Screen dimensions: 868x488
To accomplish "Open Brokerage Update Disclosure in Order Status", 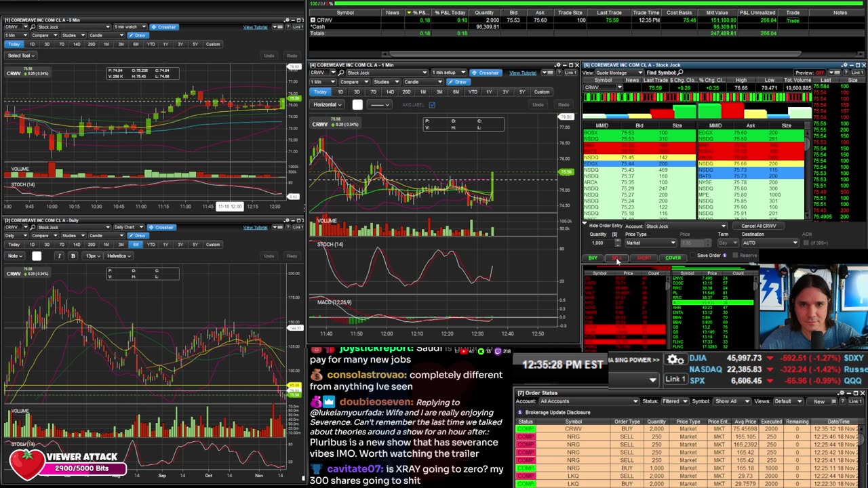I will (x=557, y=412).
